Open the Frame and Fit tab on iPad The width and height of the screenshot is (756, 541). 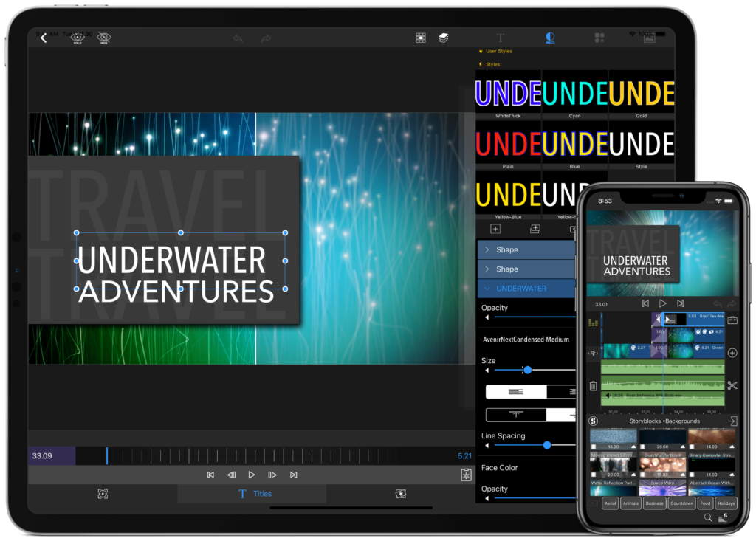click(x=103, y=494)
